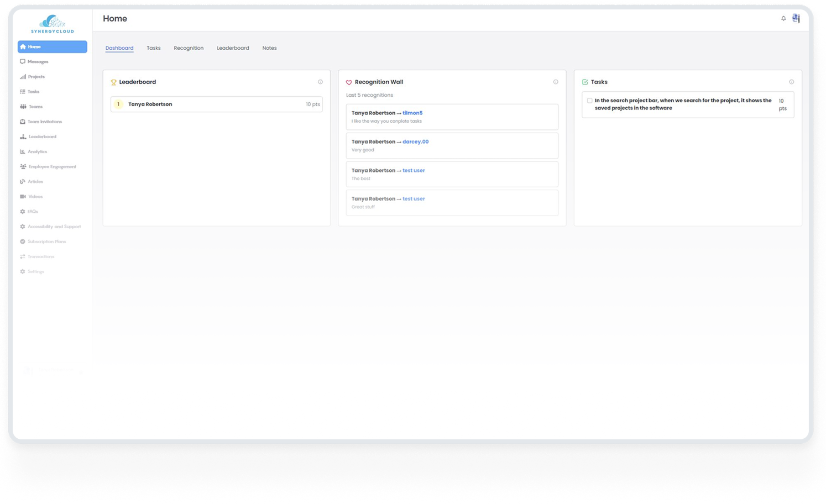Open the Recognition Wall info icon
Image resolution: width=826 pixels, height=504 pixels.
(x=556, y=81)
